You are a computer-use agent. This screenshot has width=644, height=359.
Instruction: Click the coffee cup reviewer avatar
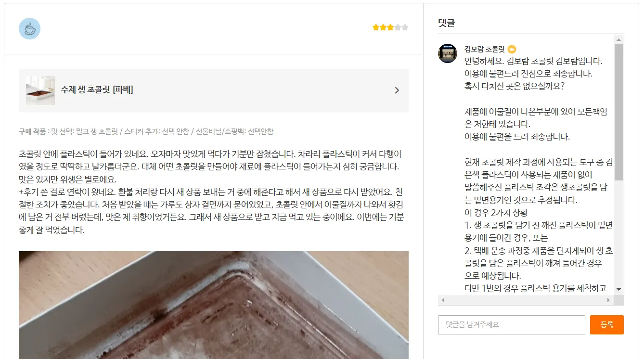coord(29,29)
